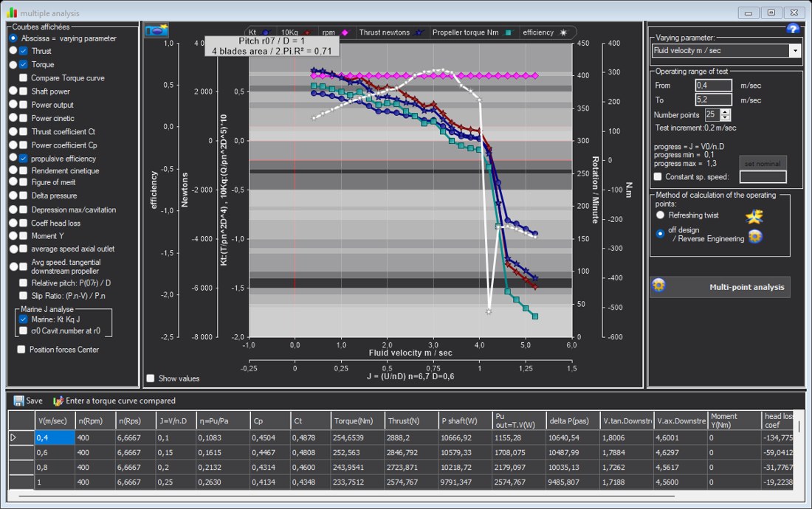
Task: Click the Pitch r07 / D tooltip label
Action: (272, 46)
